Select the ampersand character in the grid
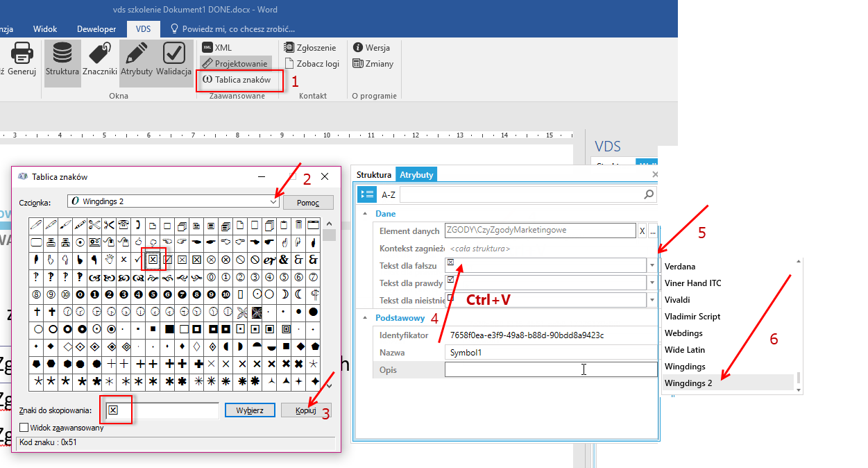The image size is (868, 468). pyautogui.click(x=283, y=260)
